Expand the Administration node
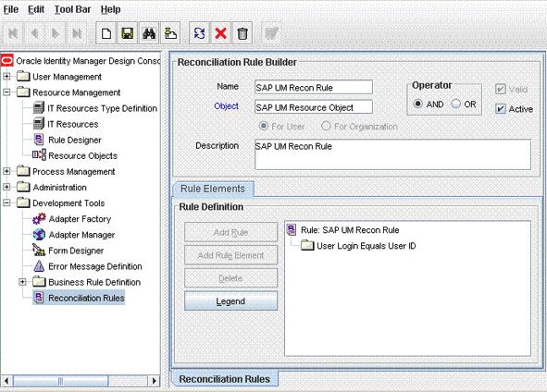This screenshot has width=547, height=392. tap(6, 187)
